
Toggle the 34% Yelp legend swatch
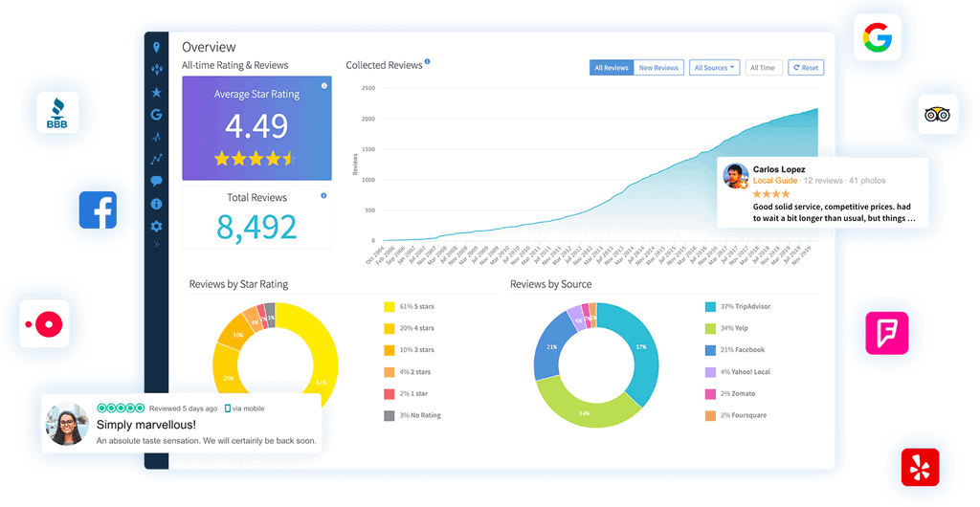pos(710,328)
